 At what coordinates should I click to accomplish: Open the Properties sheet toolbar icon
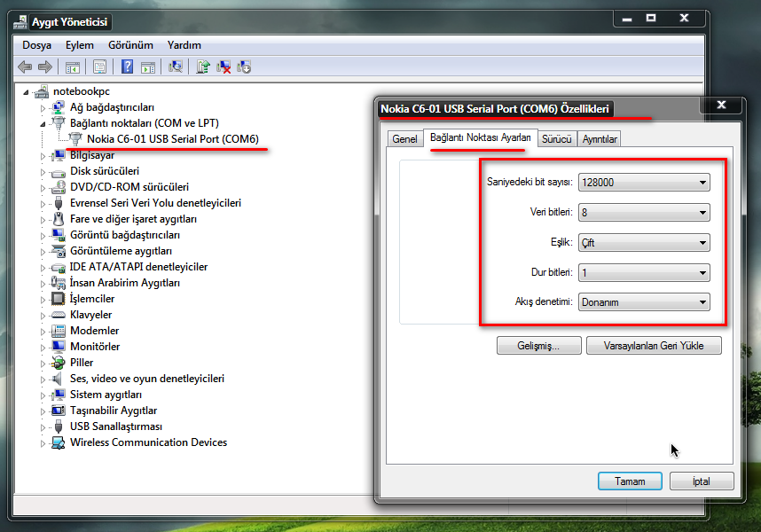100,66
